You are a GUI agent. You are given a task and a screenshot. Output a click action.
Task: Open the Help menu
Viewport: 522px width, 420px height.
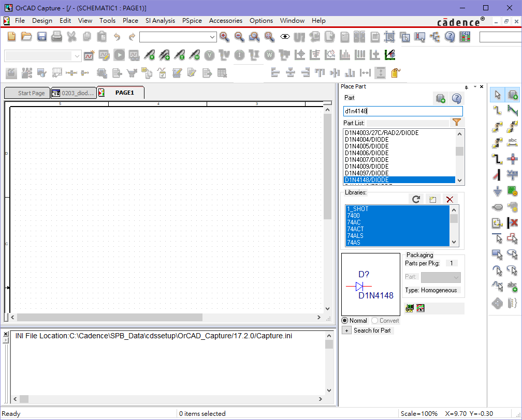318,21
